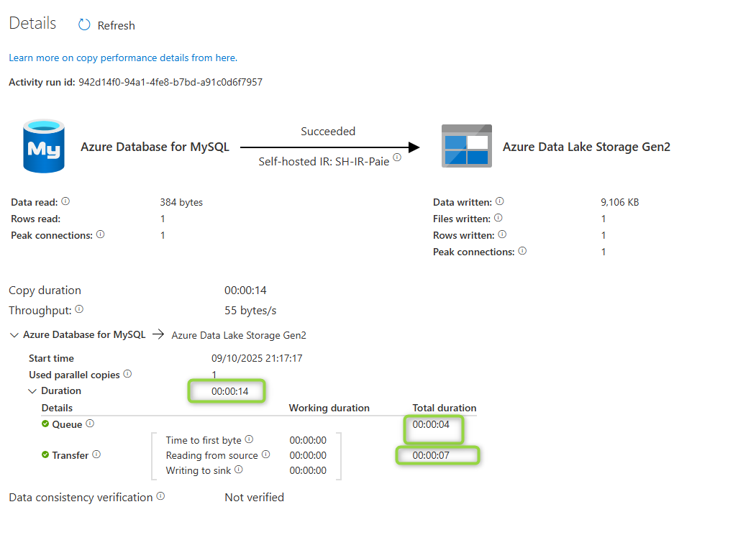
Task: Click the Transfer total duration 00:00:07
Action: pyautogui.click(x=431, y=455)
